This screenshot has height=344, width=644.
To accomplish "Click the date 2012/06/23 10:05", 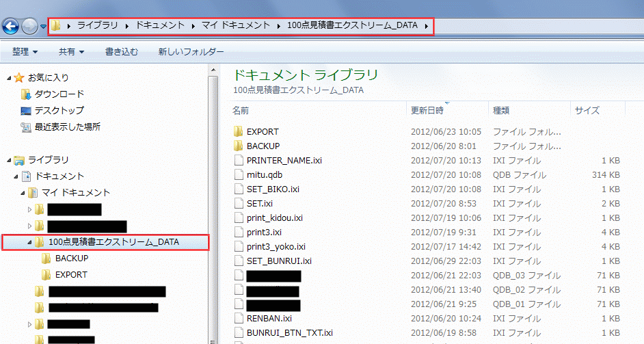I will (x=446, y=132).
